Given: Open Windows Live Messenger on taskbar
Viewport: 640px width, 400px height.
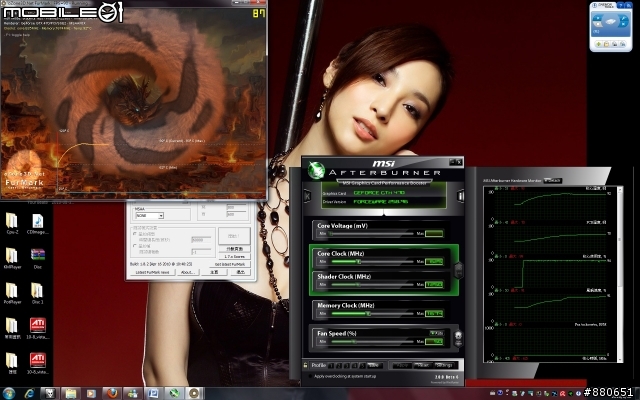Looking at the screenshot, I should [133, 393].
